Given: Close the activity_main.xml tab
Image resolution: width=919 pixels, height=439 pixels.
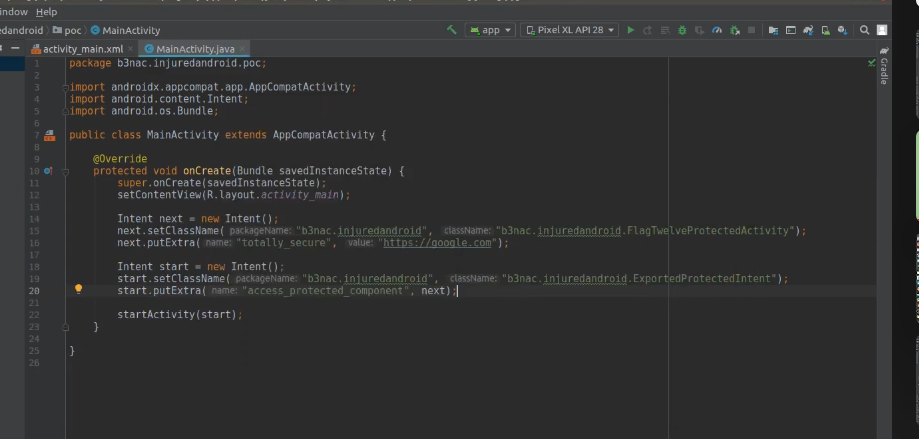Looking at the screenshot, I should pos(130,49).
